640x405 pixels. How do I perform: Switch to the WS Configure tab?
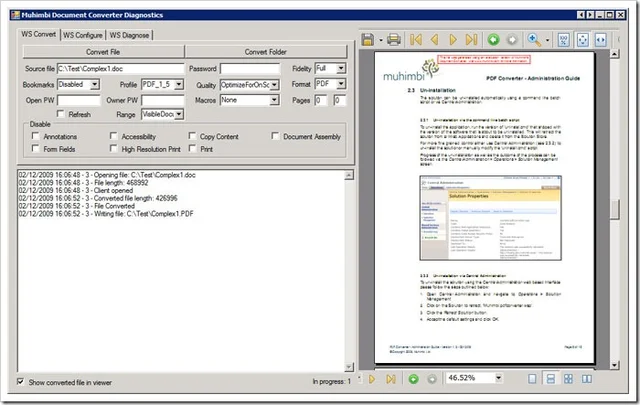click(x=83, y=35)
